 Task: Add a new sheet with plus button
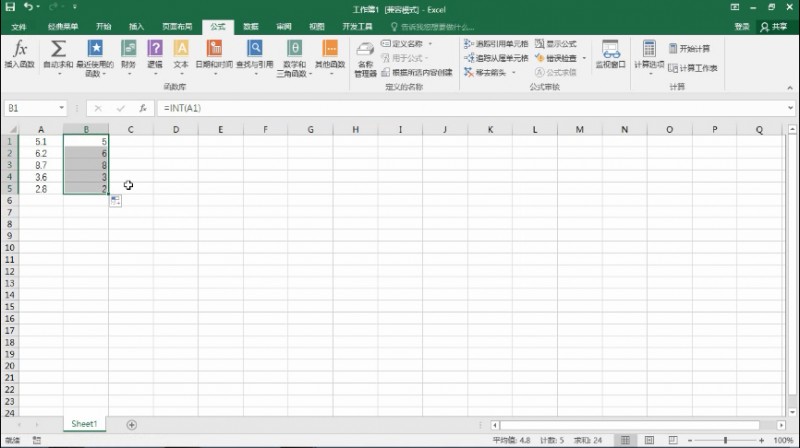coord(132,425)
